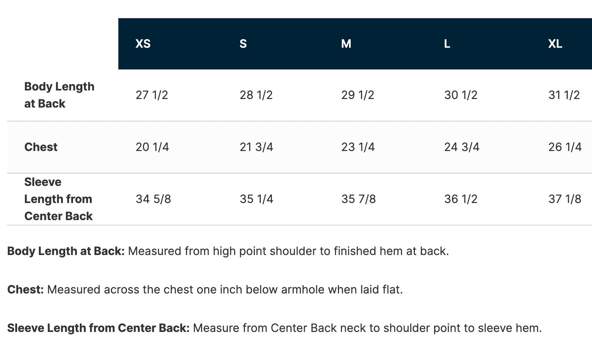The width and height of the screenshot is (592, 364).
Task: Select the L size column header
Action: (447, 44)
